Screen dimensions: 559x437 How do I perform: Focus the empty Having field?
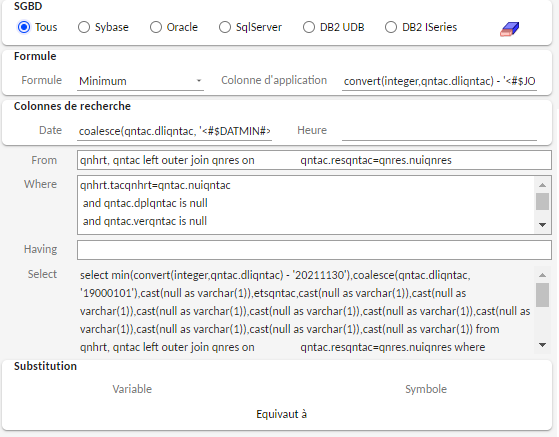tap(314, 250)
